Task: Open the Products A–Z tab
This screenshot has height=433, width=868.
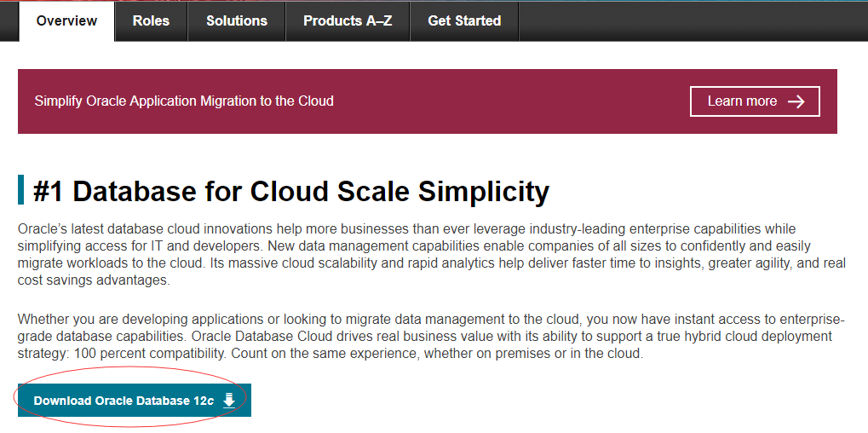Action: [348, 21]
